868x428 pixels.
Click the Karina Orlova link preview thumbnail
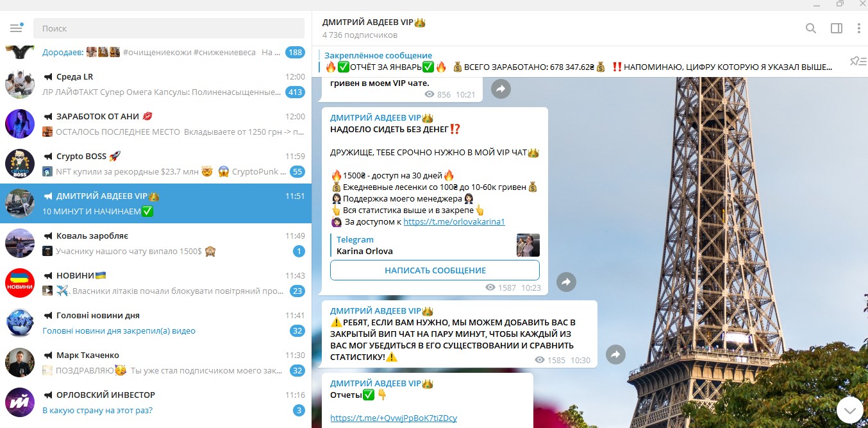click(x=528, y=245)
